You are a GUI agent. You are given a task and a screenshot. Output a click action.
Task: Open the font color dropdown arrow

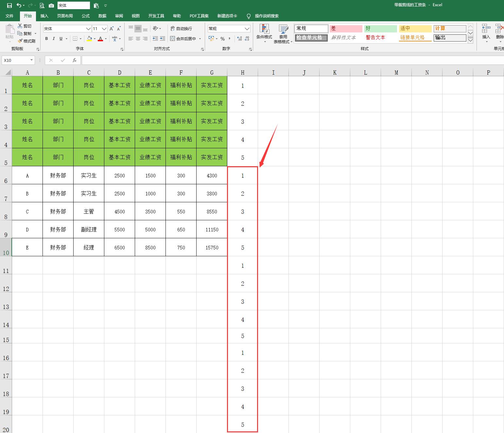click(x=106, y=39)
